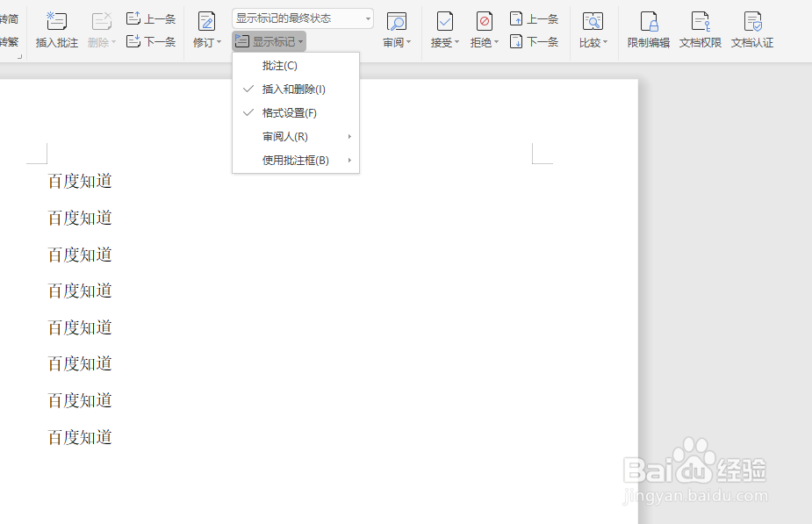
Task: Click the 转简 convert-to-simplified button
Action: pyautogui.click(x=10, y=19)
